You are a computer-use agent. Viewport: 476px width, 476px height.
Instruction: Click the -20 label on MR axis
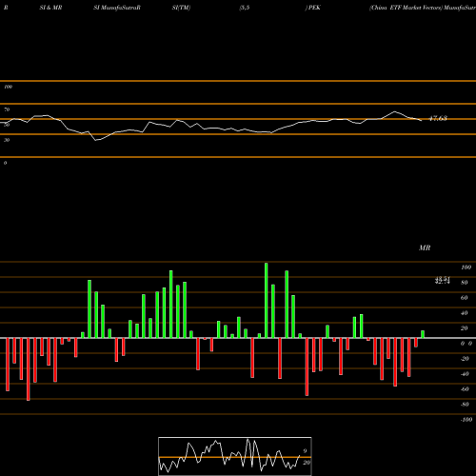pos(465,359)
